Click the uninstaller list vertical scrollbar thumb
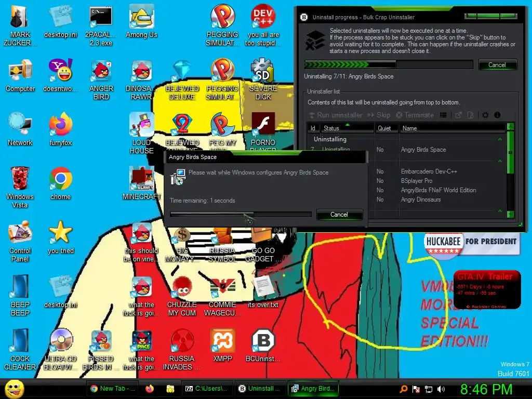Viewport: 532px width, 399px height. tap(510, 153)
